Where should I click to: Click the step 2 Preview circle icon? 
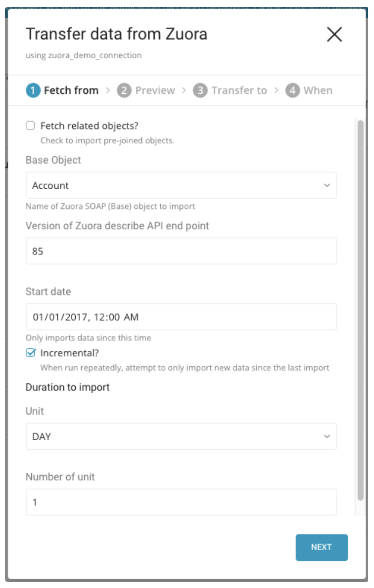(124, 90)
